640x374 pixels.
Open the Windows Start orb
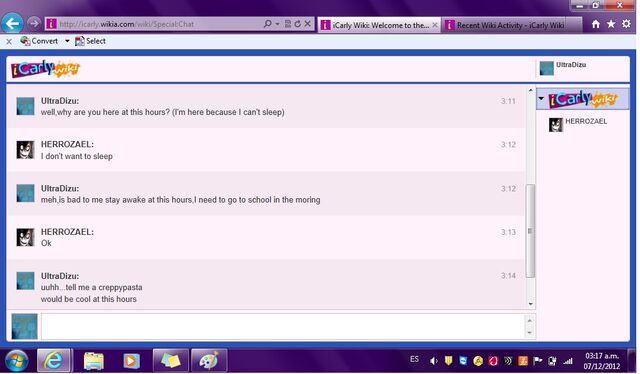[16, 361]
